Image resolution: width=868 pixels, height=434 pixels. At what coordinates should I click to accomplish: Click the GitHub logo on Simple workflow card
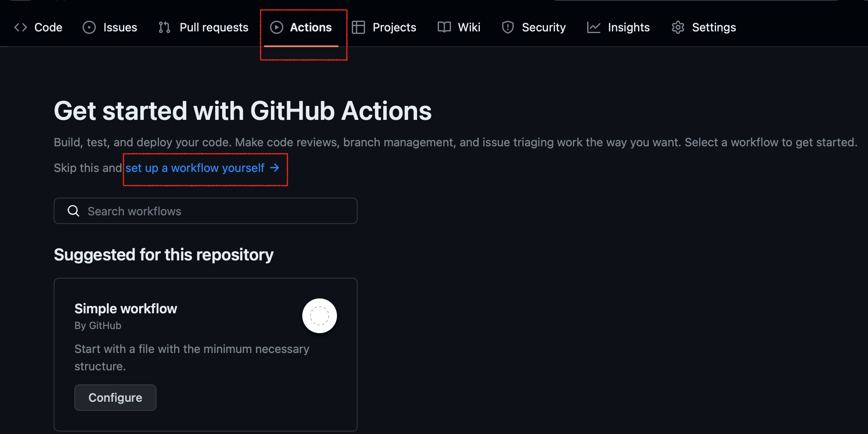click(x=320, y=315)
